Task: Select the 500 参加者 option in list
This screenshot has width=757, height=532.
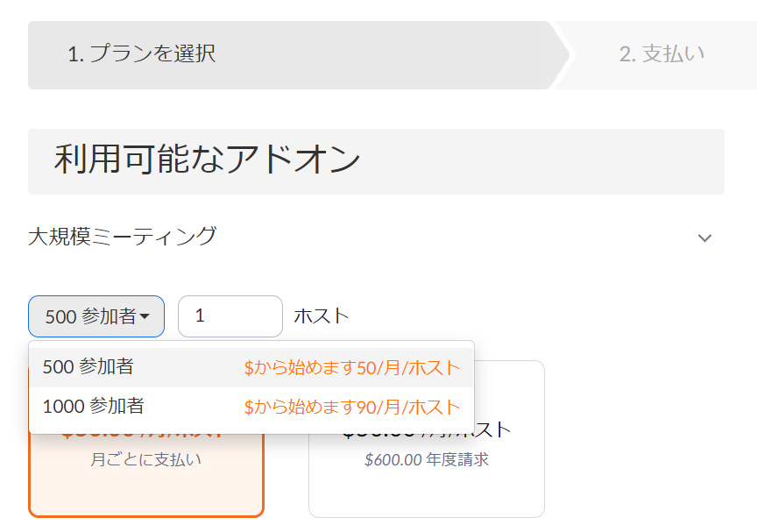Action: point(88,367)
